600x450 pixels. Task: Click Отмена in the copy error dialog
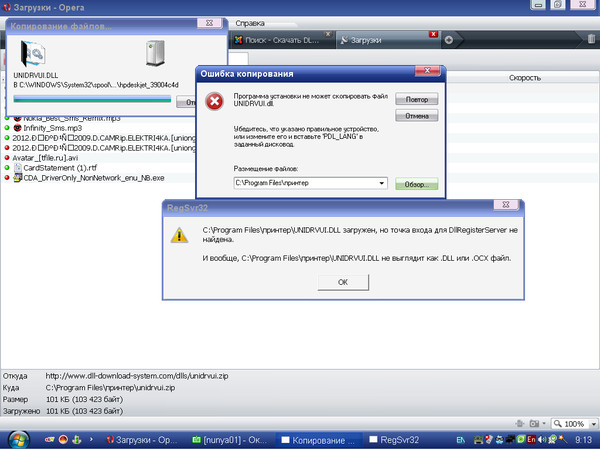click(x=416, y=116)
